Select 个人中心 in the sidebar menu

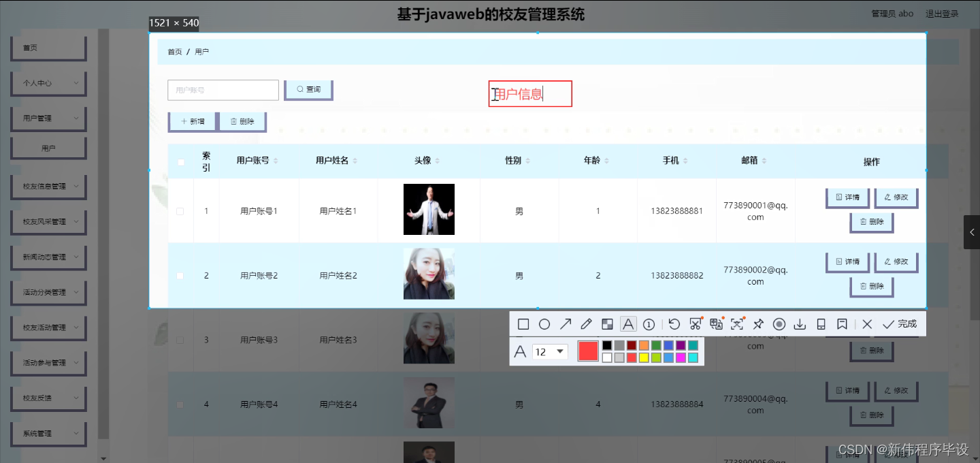coord(48,82)
